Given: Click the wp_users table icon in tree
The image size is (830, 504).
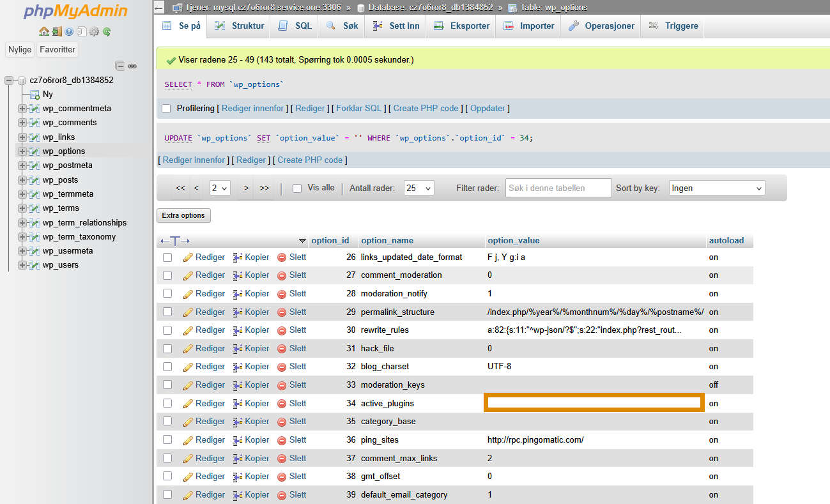Looking at the screenshot, I should pos(35,265).
